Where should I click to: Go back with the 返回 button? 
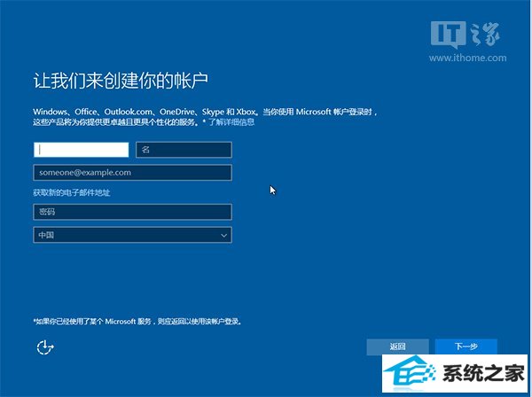coord(397,346)
